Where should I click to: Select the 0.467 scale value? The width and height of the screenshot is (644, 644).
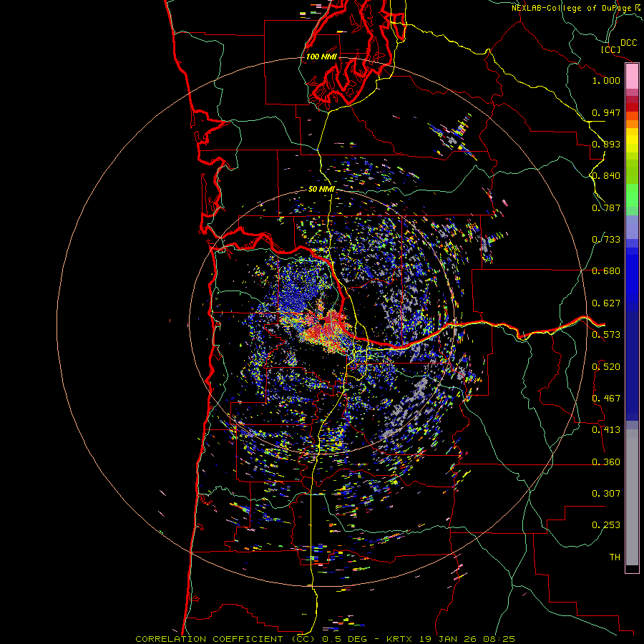click(606, 399)
